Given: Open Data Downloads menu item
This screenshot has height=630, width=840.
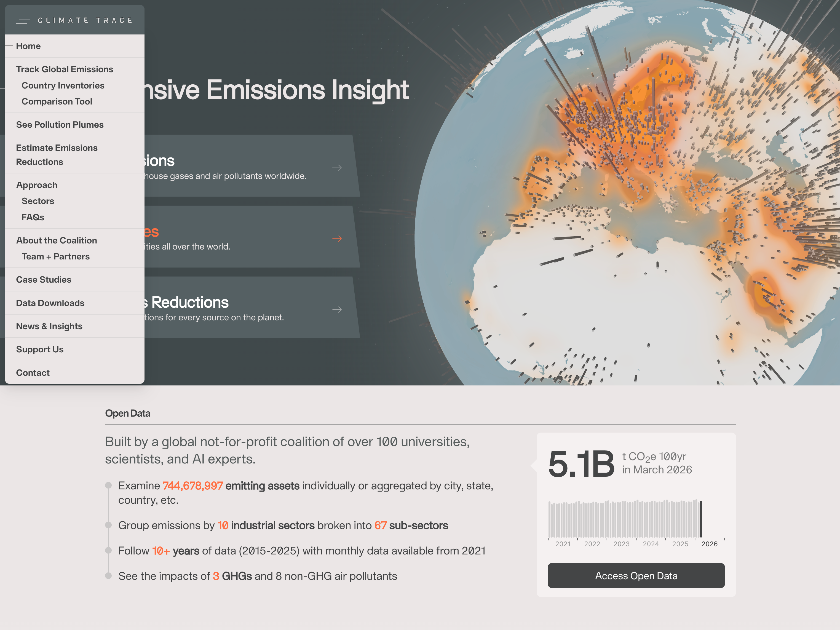Looking at the screenshot, I should 75,303.
